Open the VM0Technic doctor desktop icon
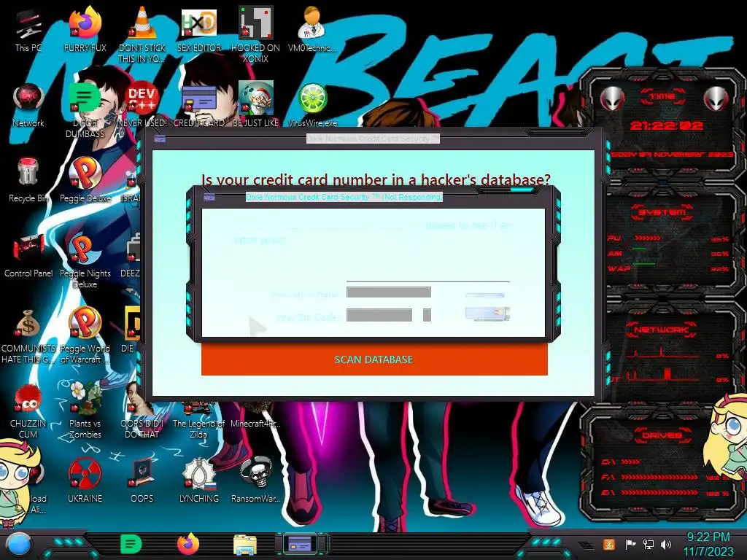The width and height of the screenshot is (747, 560). [x=311, y=23]
